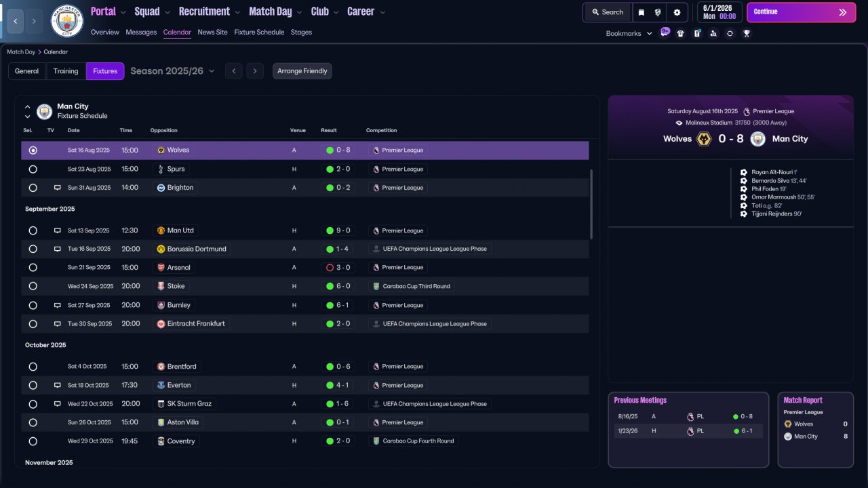This screenshot has width=868, height=488.
Task: Open the messages shortcut with 9+ badge
Action: (x=665, y=33)
